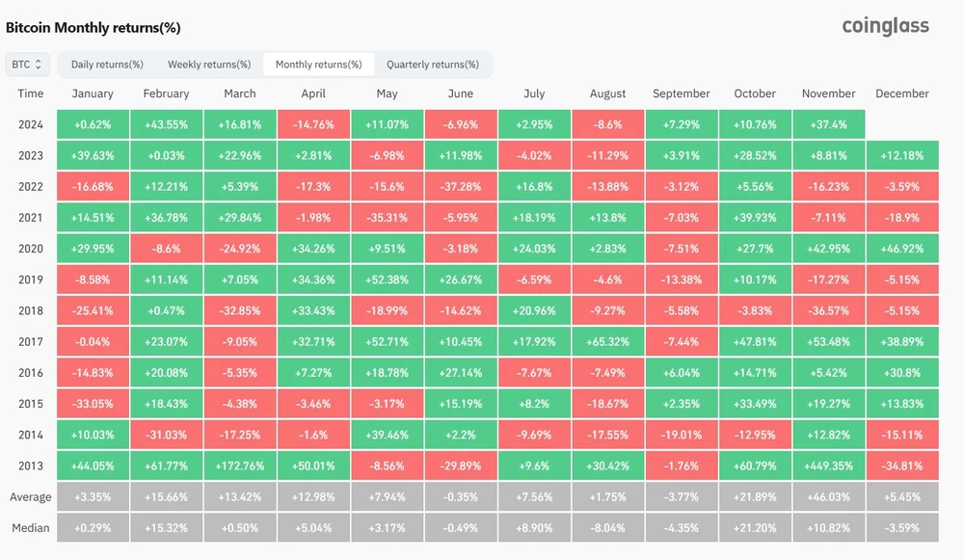This screenshot has height=560, width=964.
Task: Click the coinglass logo
Action: coord(885,27)
